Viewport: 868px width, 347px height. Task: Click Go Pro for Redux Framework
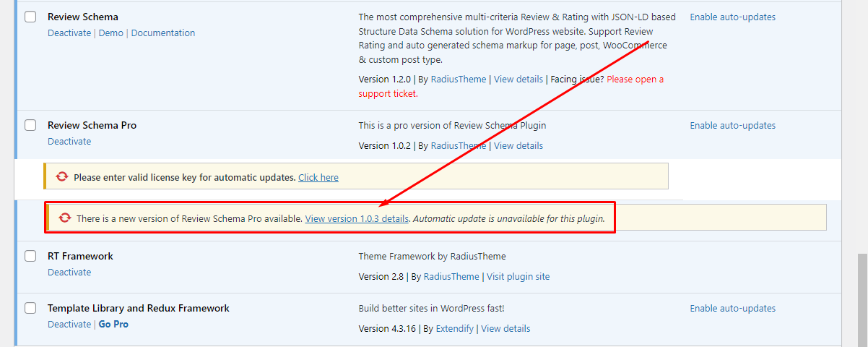pos(113,324)
